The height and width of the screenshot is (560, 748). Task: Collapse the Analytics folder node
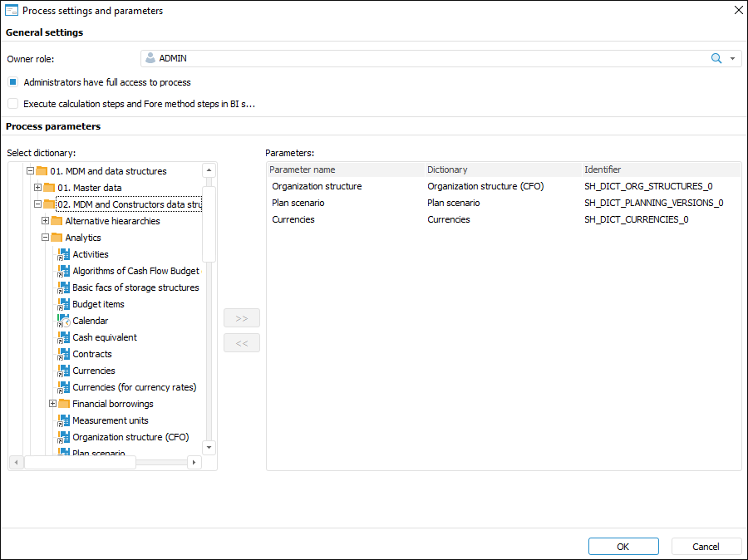point(45,238)
